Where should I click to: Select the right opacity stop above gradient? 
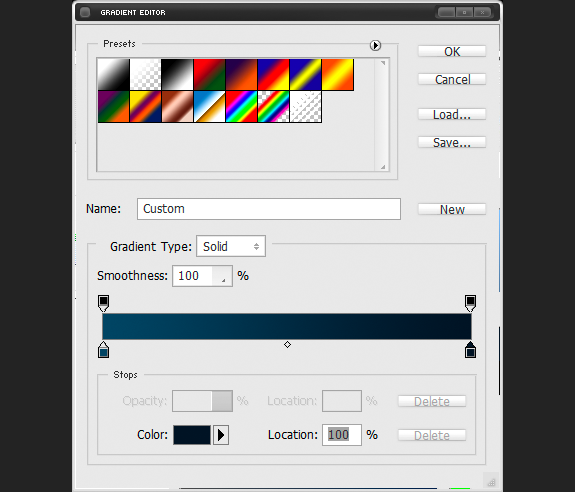point(470,303)
